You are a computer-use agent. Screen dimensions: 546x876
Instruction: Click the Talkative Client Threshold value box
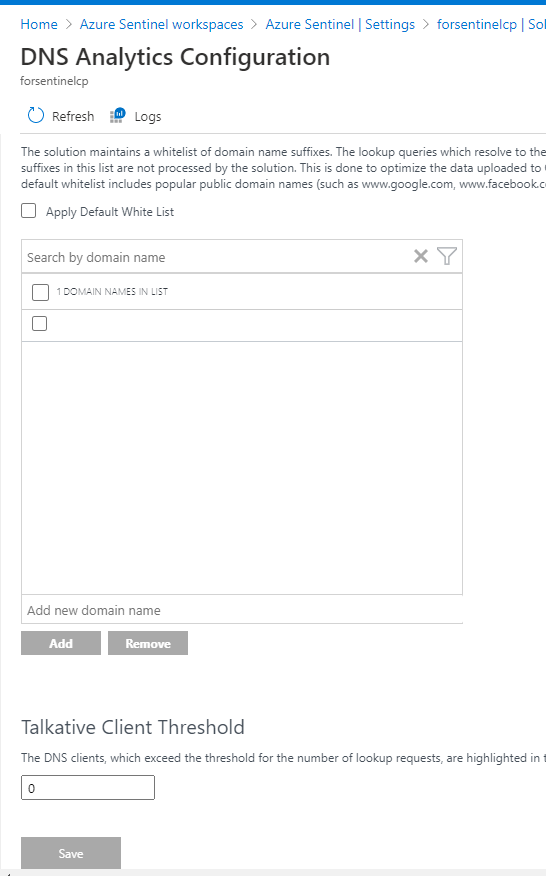[x=88, y=788]
